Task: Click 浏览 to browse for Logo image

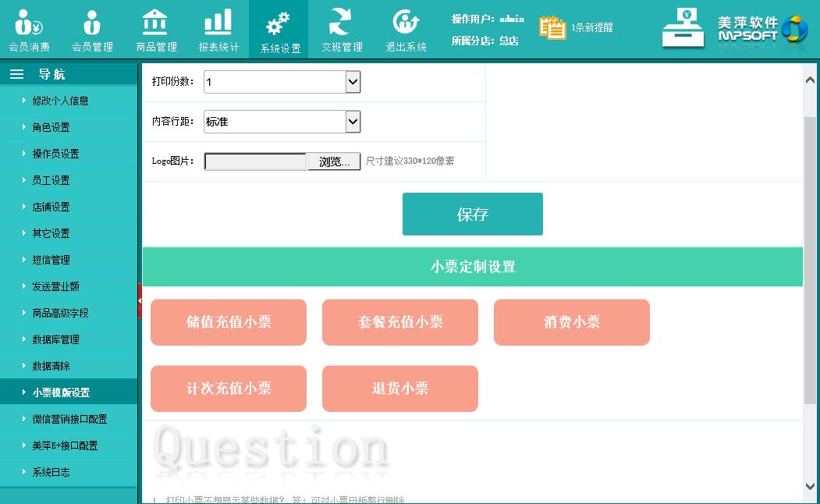Action: 334,161
